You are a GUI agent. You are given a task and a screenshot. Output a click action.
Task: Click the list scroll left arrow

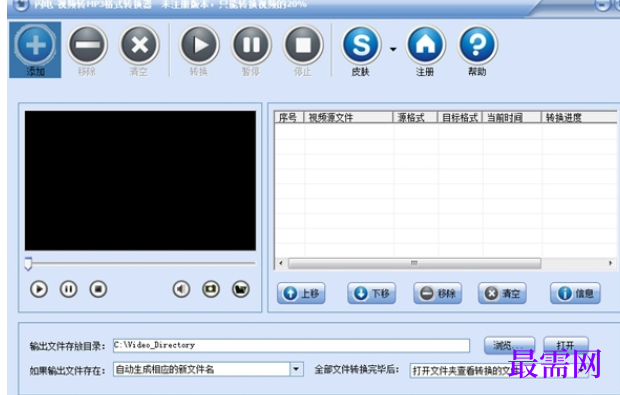281,263
